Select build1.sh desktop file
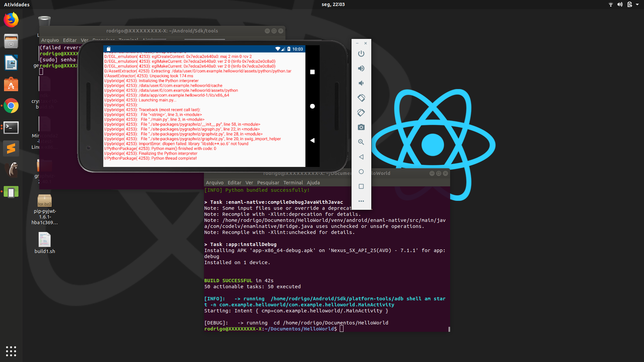644x362 pixels. 45,243
